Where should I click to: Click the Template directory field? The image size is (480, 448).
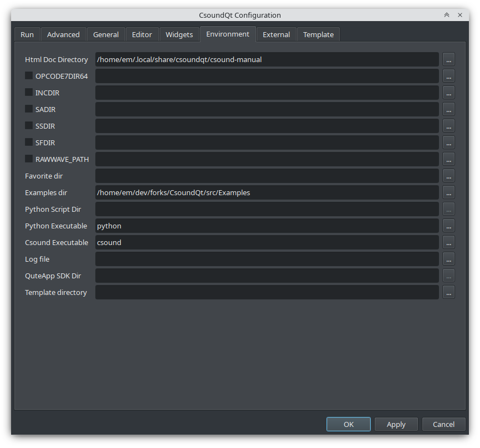click(267, 292)
